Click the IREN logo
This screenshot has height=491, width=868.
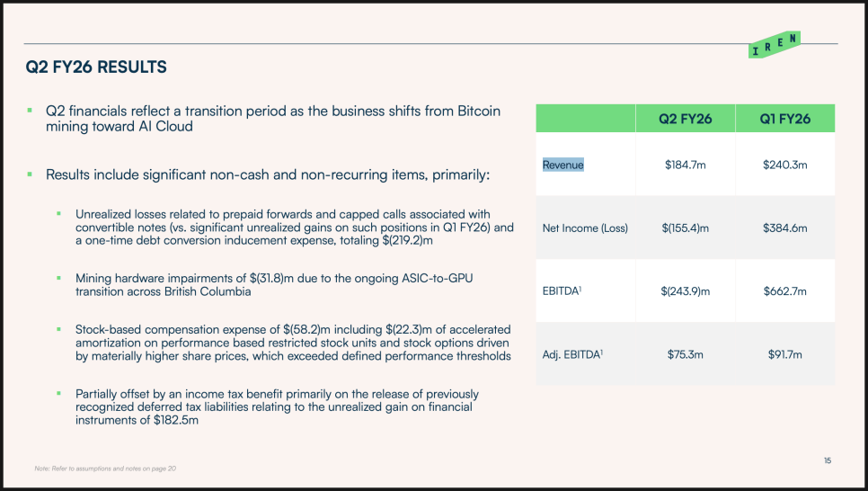tap(774, 45)
